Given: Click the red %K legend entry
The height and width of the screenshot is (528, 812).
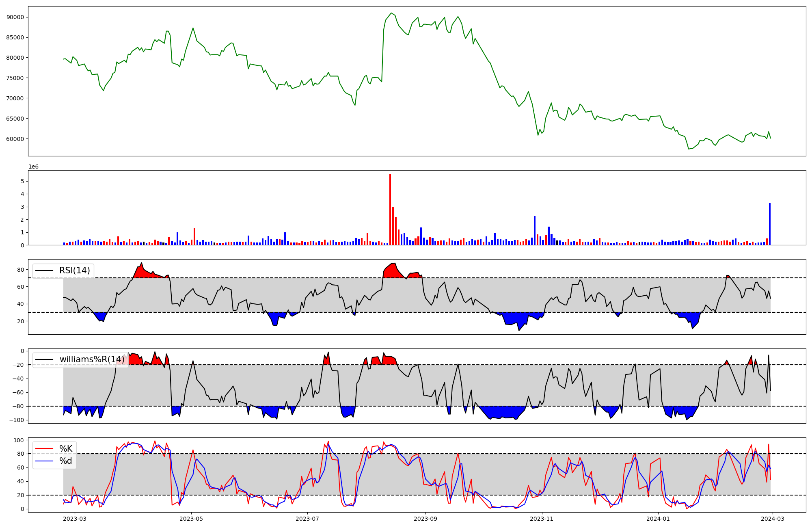Looking at the screenshot, I should [x=66, y=449].
